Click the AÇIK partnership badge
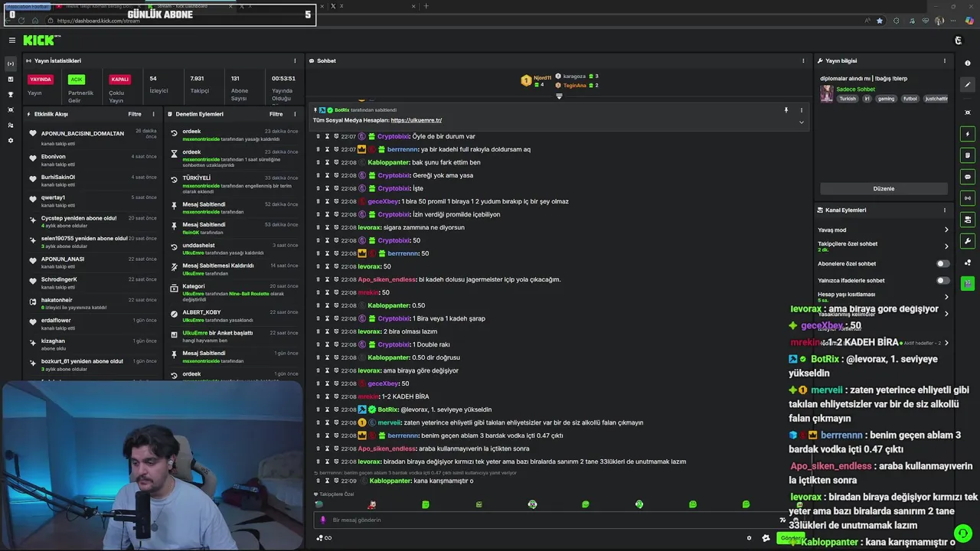 [76, 79]
